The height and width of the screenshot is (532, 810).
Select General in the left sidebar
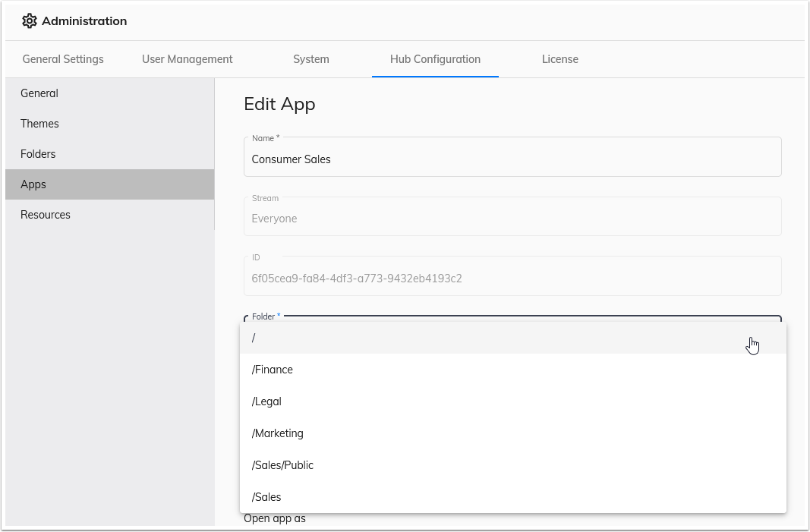pyautogui.click(x=39, y=93)
